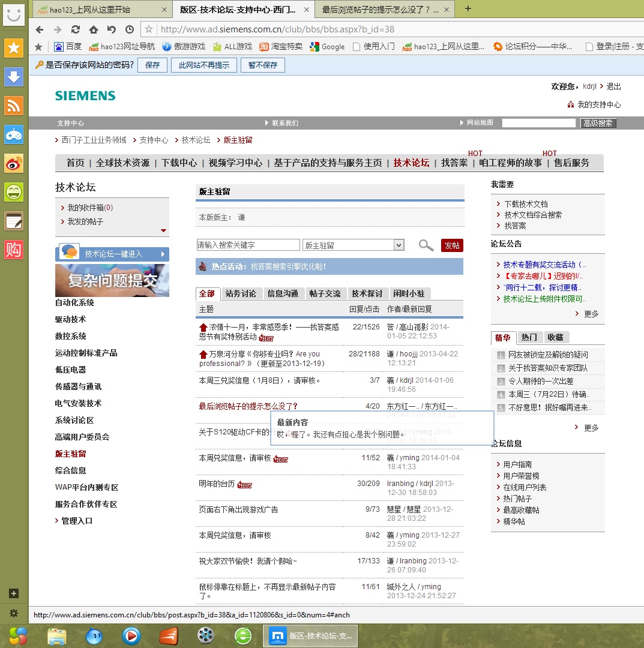The width and height of the screenshot is (644, 648).
Task: Bookmark page with star in address bar
Action: click(x=149, y=29)
